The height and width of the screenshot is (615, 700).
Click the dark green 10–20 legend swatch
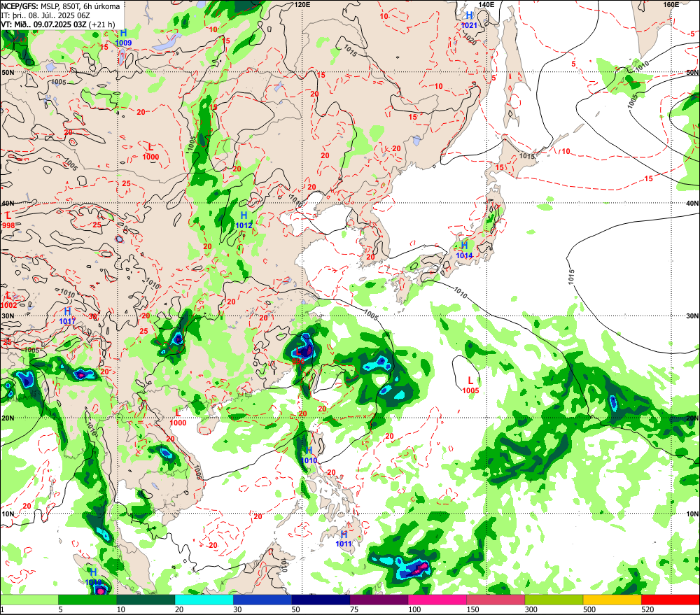coord(146,600)
